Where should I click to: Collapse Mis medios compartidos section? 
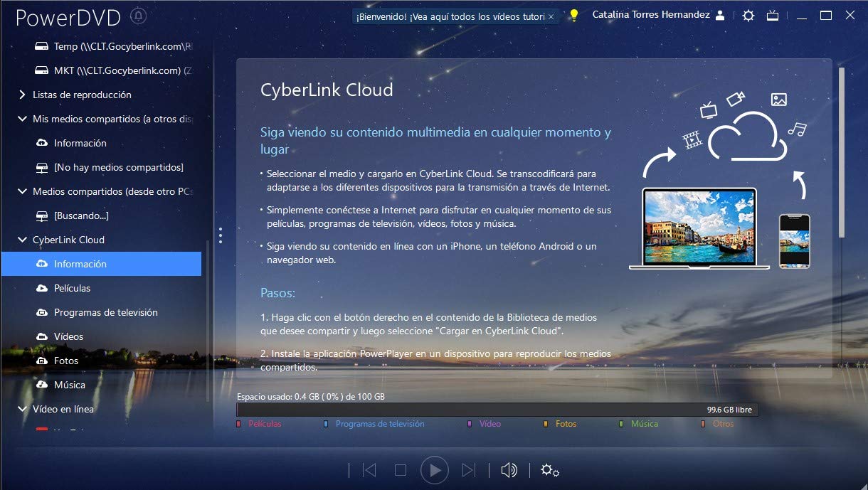[22, 119]
